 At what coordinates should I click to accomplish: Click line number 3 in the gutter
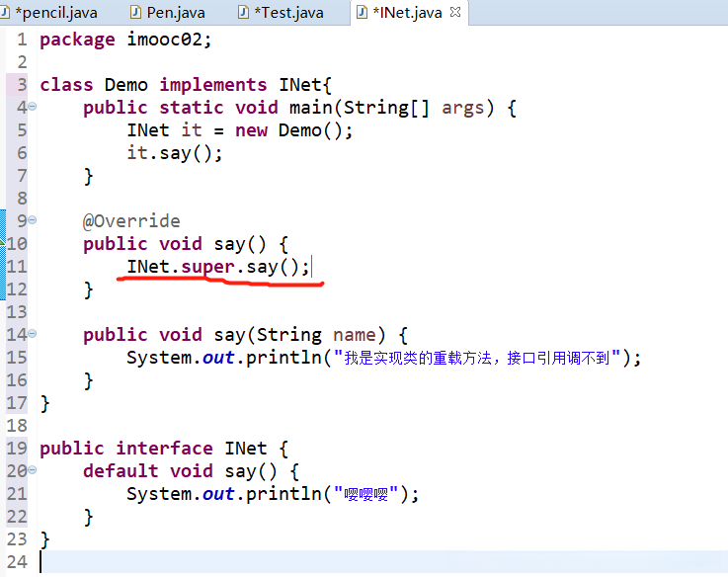[x=22, y=85]
